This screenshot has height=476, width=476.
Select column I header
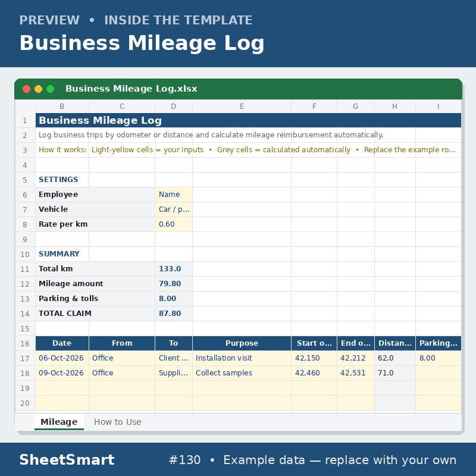coord(438,107)
